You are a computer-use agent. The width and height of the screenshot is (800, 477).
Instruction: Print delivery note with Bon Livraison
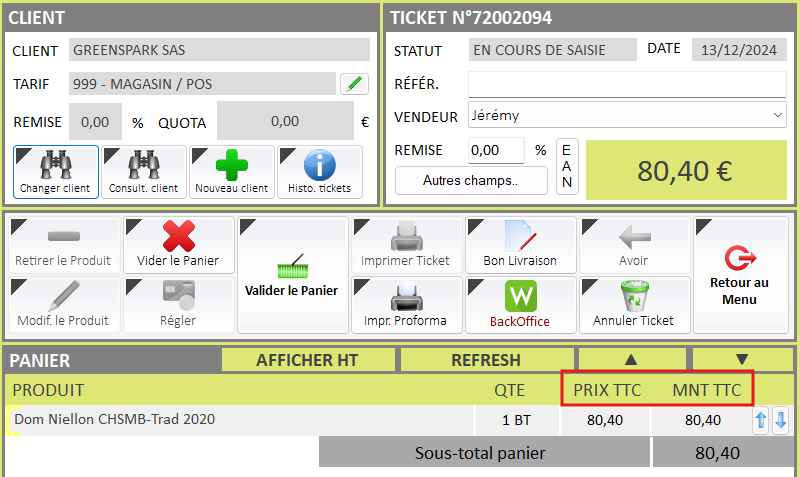click(x=520, y=237)
